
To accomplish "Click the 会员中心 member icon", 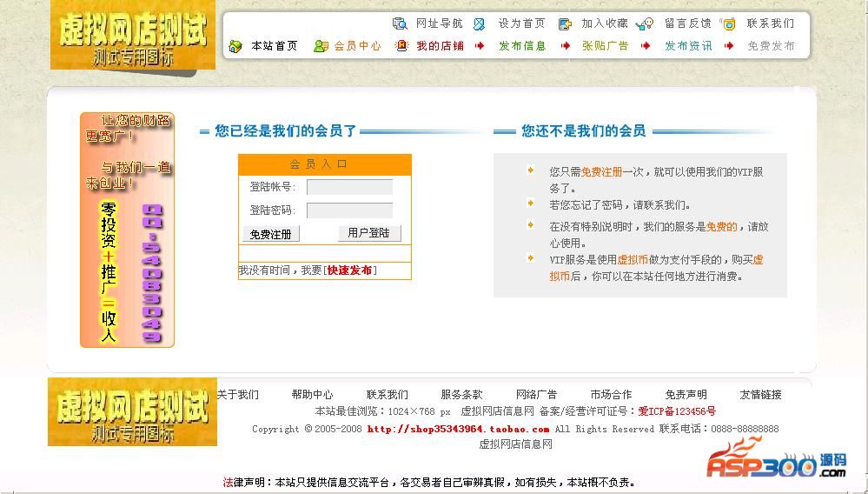I will (x=321, y=46).
